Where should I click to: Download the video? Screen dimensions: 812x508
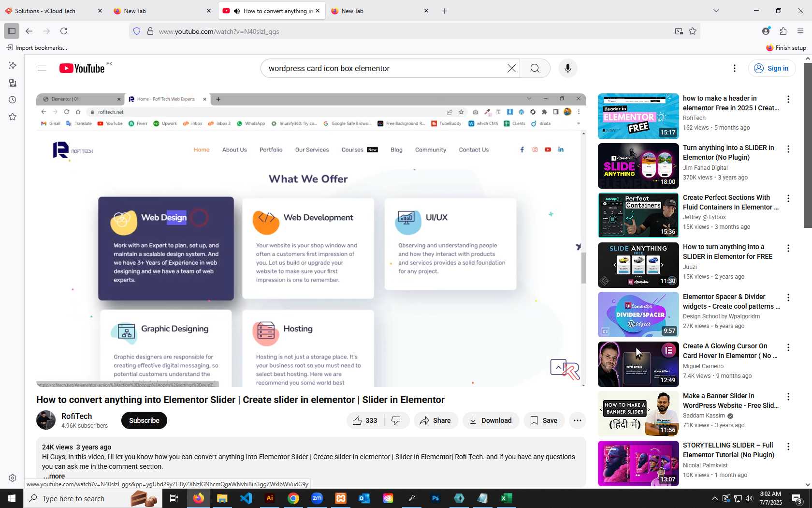[x=491, y=420]
